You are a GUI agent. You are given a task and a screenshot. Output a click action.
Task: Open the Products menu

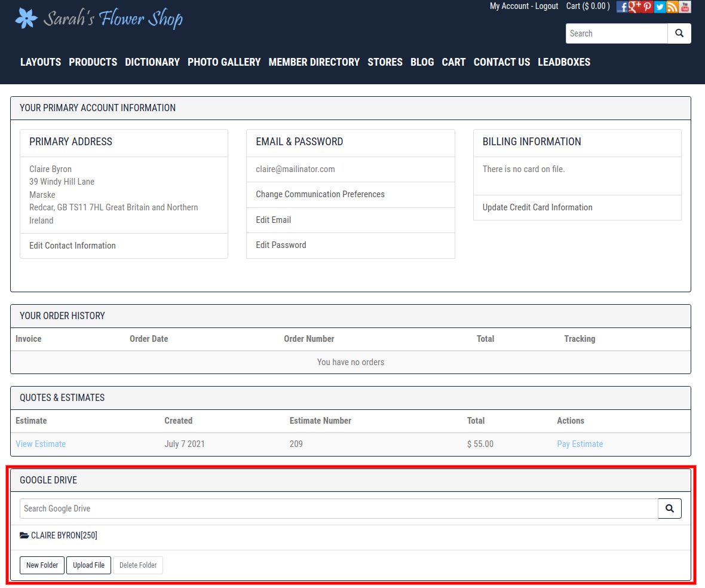click(x=93, y=62)
